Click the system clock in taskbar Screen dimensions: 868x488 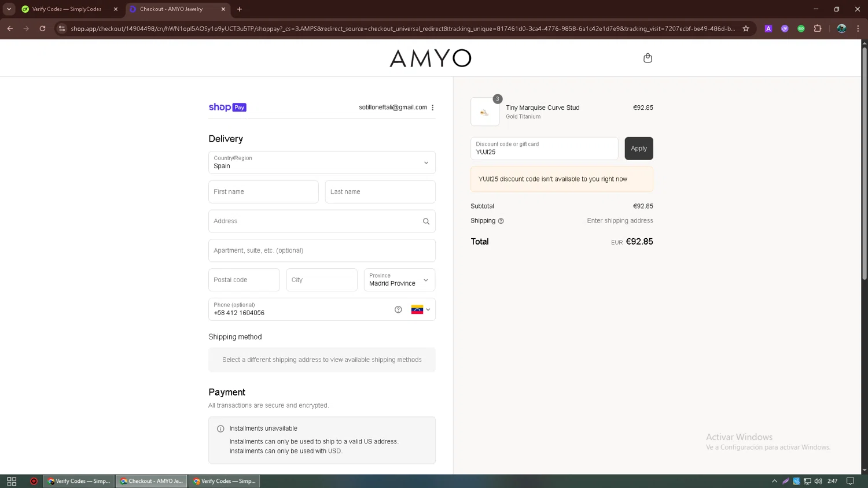coord(833,481)
